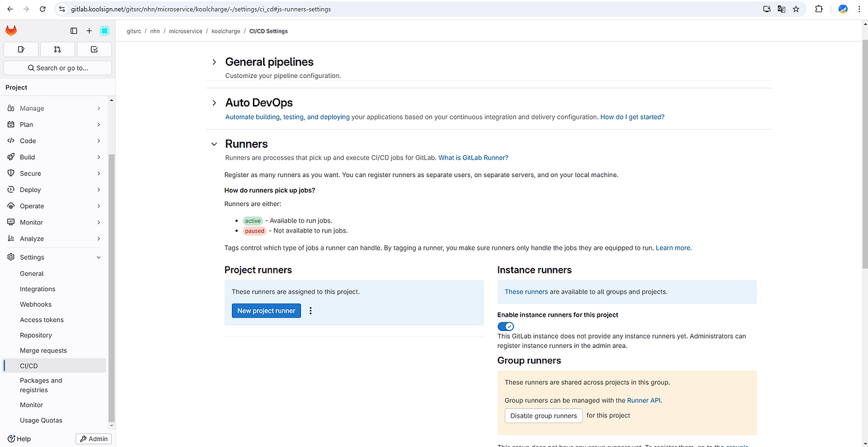The width and height of the screenshot is (868, 447).
Task: Open merge requests counter icon
Action: 58,50
